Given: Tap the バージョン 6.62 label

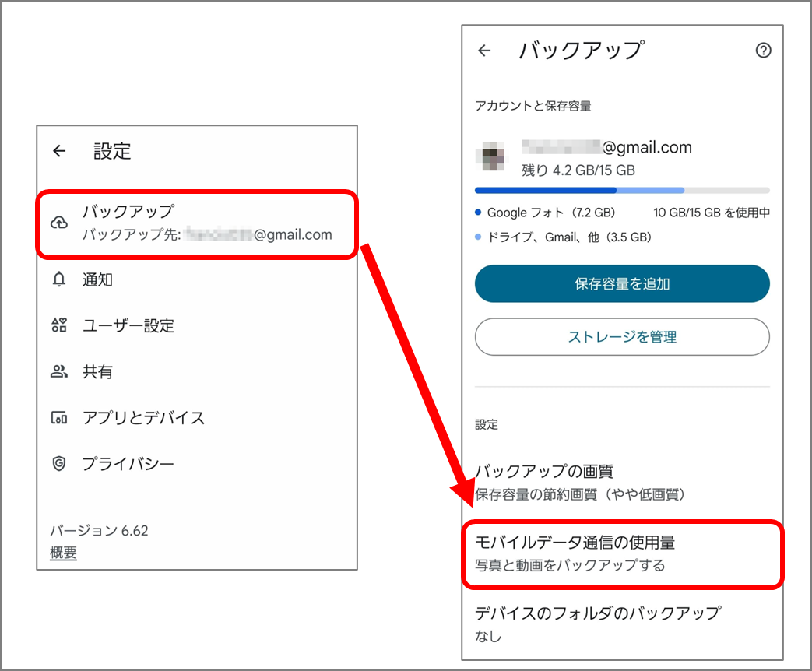Looking at the screenshot, I should (x=99, y=531).
